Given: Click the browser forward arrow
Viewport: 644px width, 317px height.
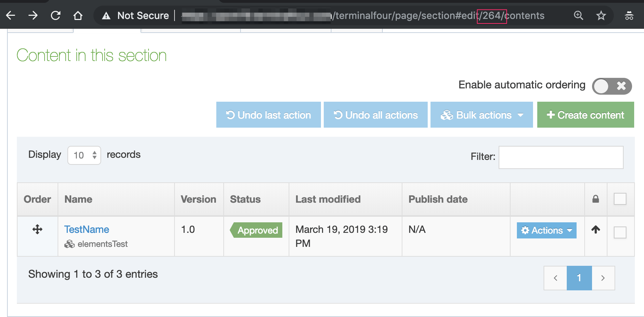Looking at the screenshot, I should click(33, 15).
